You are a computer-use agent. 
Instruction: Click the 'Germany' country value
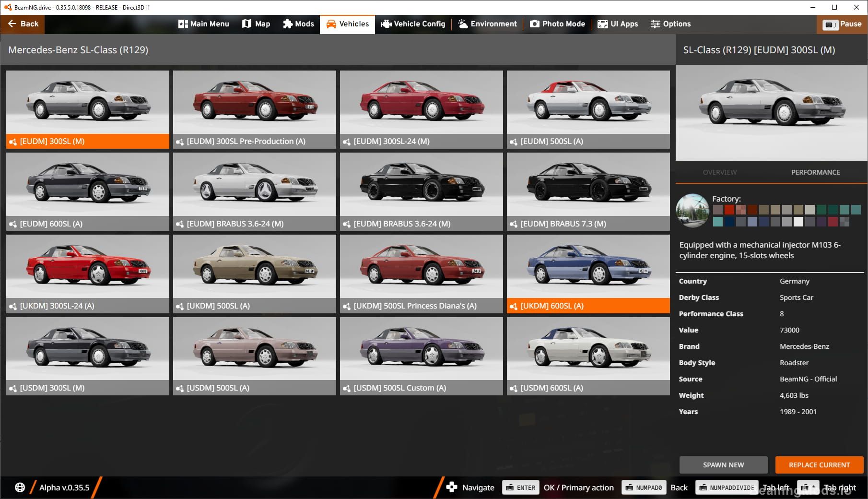(795, 281)
